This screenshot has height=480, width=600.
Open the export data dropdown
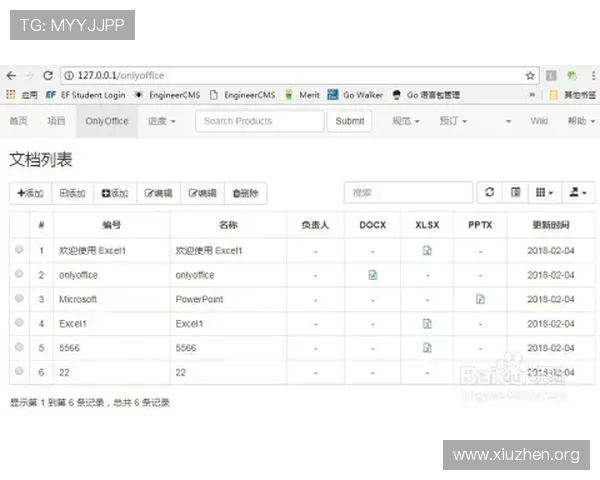(x=578, y=192)
